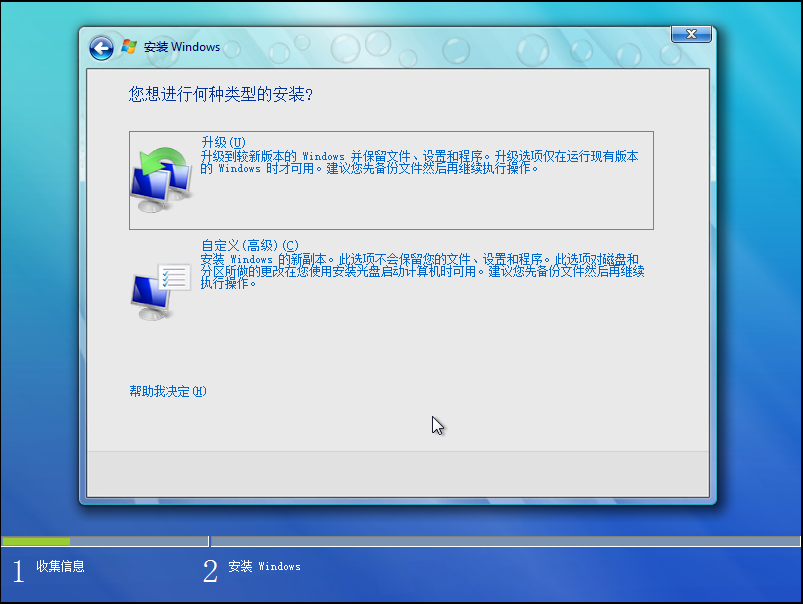The image size is (803, 604).
Task: Click the blue back arrow button
Action: click(x=101, y=47)
